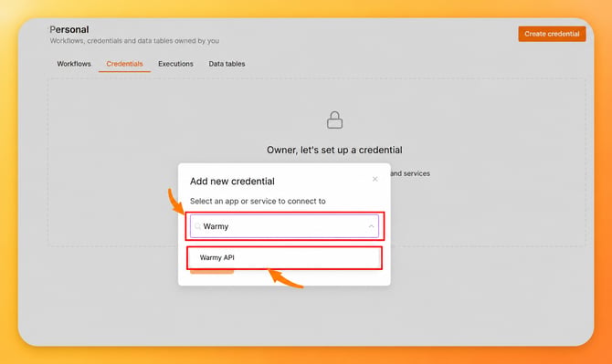Open the Executions tab
The image size is (612, 364).
(x=175, y=64)
